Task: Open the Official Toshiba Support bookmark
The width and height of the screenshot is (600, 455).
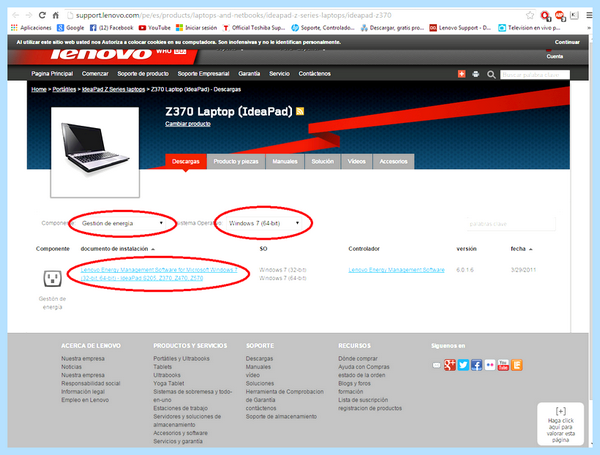Action: pyautogui.click(x=254, y=28)
